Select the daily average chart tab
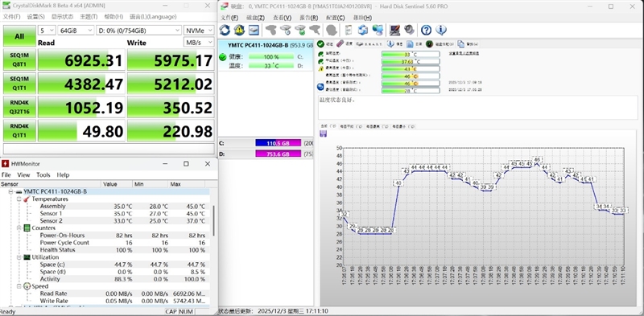Viewport: 644px width, 316px height. tap(351, 126)
